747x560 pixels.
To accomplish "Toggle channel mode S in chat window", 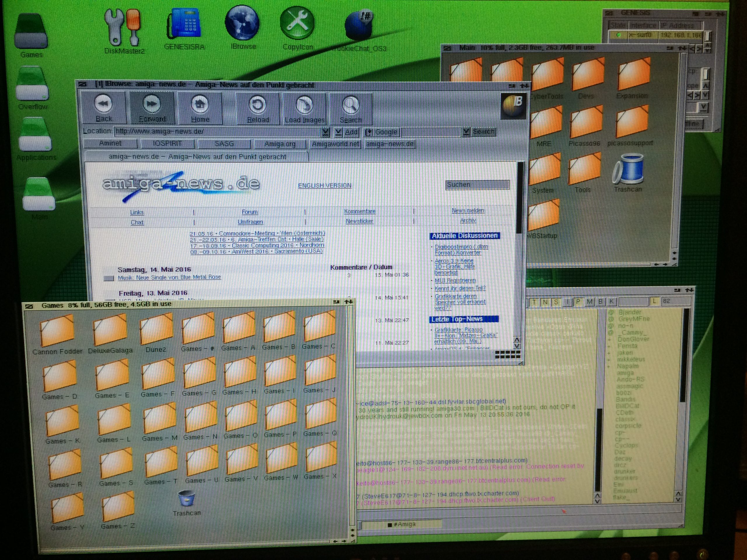I will point(556,302).
